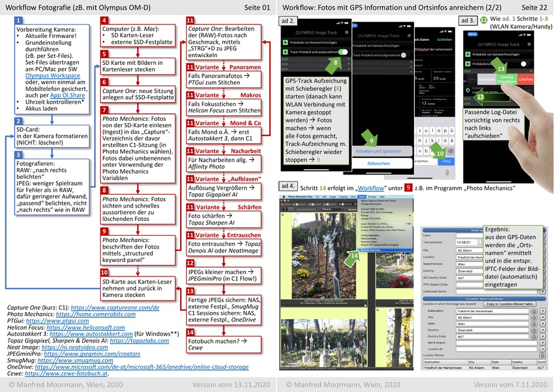This screenshot has width=554, height=392.
Task: Click the Sublocation field 'Friedhof der Namenlosen'
Action: [x=493, y=311]
